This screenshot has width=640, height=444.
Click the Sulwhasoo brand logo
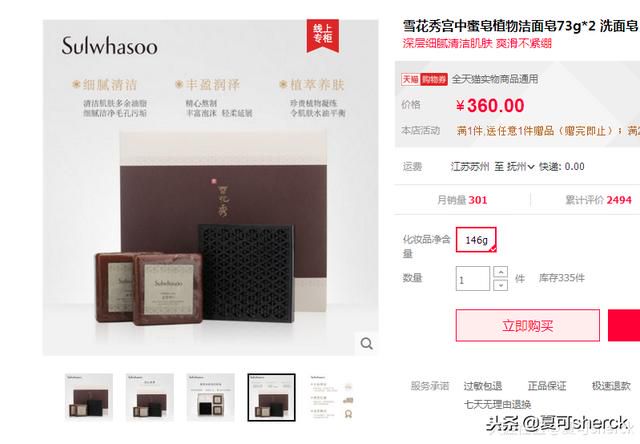point(109,46)
